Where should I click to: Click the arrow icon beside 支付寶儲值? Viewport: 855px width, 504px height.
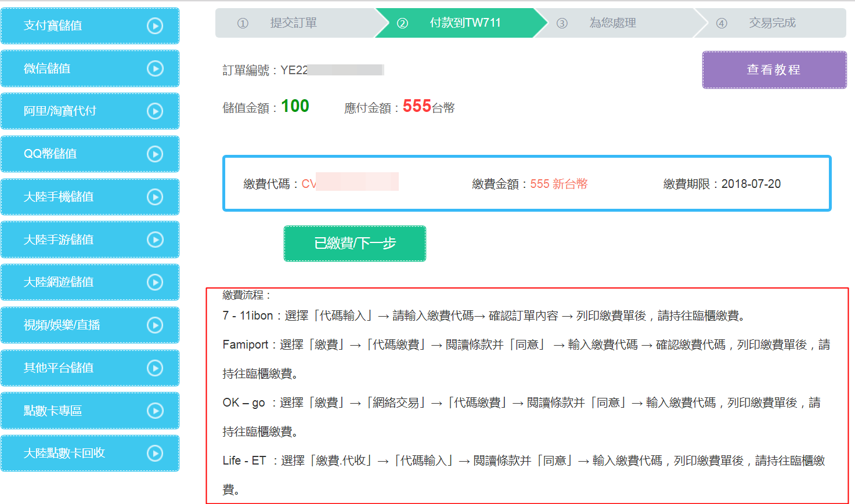[155, 26]
